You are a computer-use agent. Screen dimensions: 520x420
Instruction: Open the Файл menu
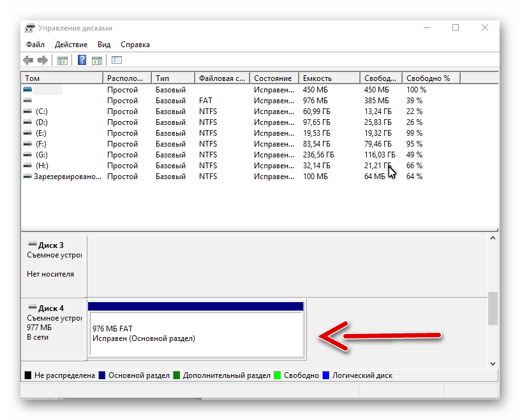pos(35,45)
